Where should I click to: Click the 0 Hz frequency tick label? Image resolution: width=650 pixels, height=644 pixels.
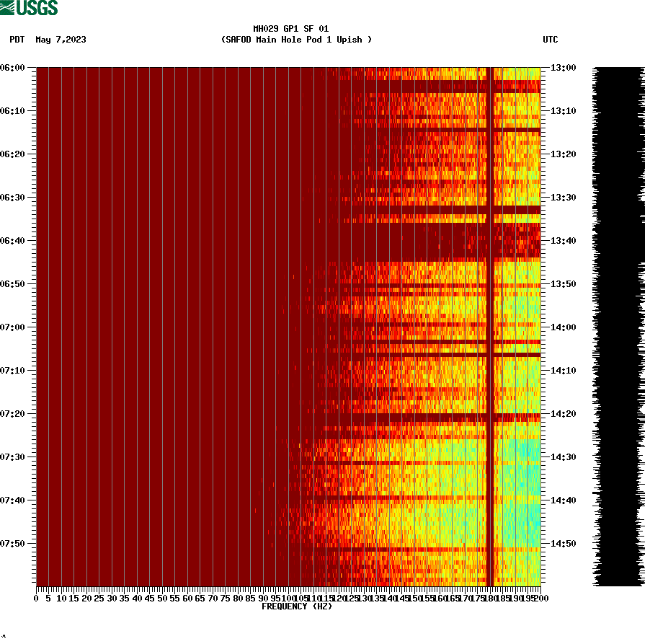pos(35,597)
